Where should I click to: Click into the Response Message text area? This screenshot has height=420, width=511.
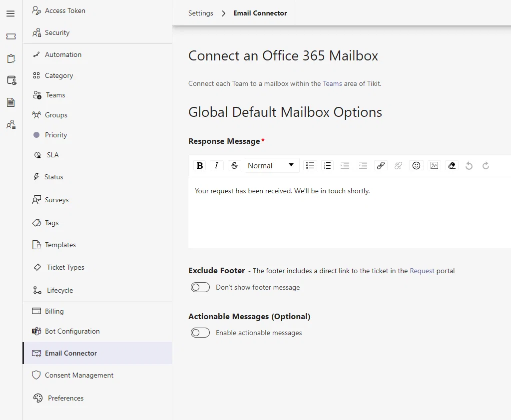[349, 212]
